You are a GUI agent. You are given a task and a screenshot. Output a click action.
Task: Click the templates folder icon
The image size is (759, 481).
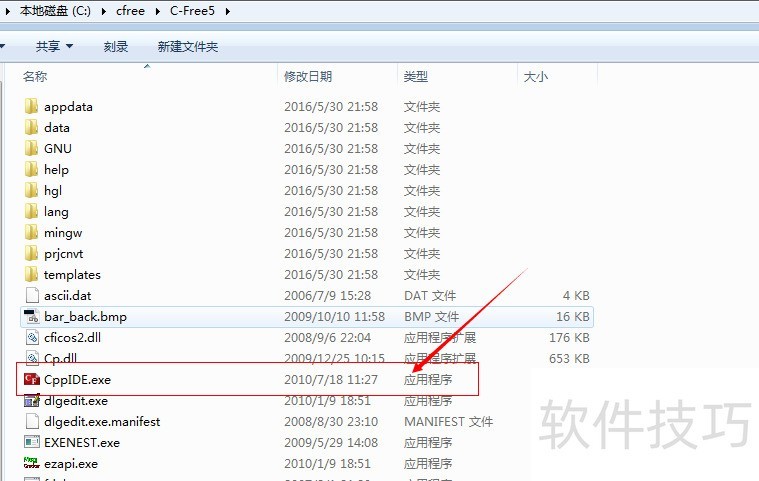(x=31, y=274)
